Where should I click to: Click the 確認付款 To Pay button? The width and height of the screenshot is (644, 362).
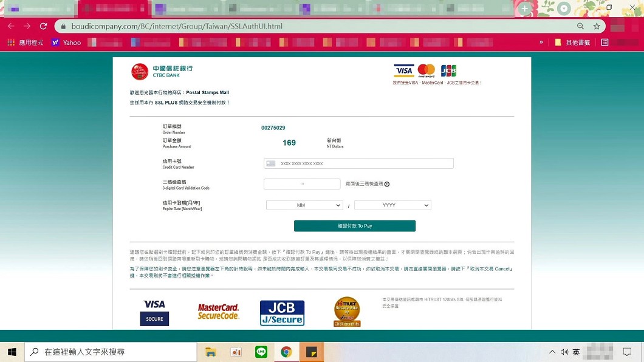pos(354,226)
